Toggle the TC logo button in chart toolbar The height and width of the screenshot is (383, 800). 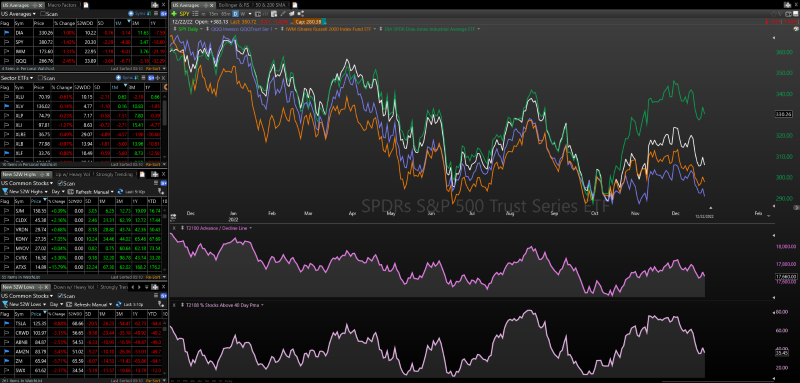[258, 13]
